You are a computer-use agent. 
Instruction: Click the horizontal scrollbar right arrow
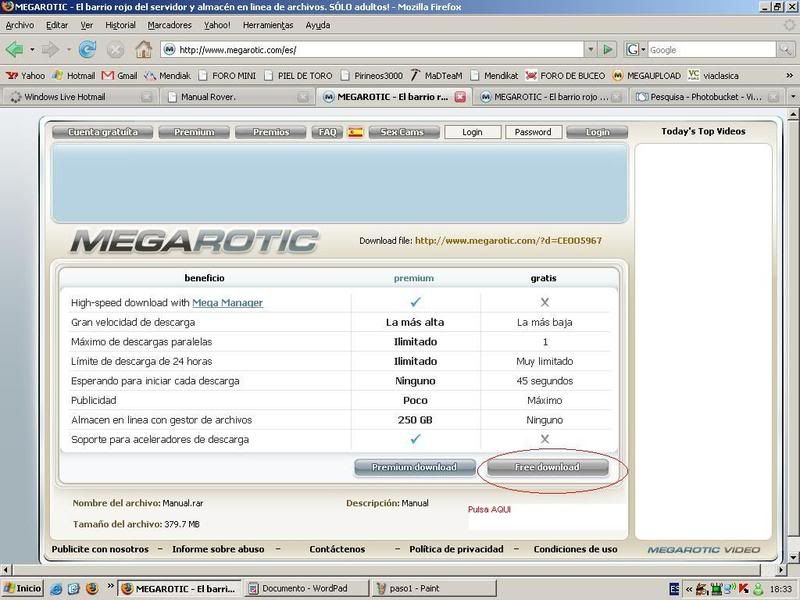782,569
